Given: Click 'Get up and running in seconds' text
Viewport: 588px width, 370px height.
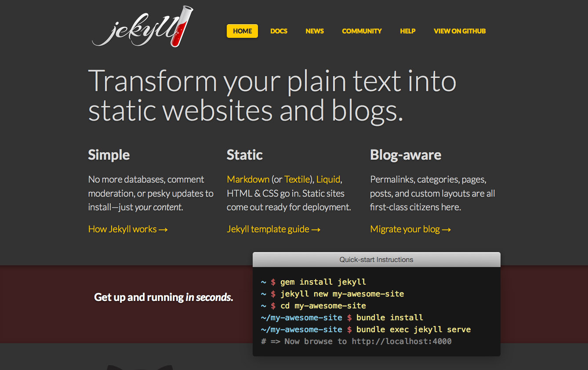Looking at the screenshot, I should pos(163,297).
